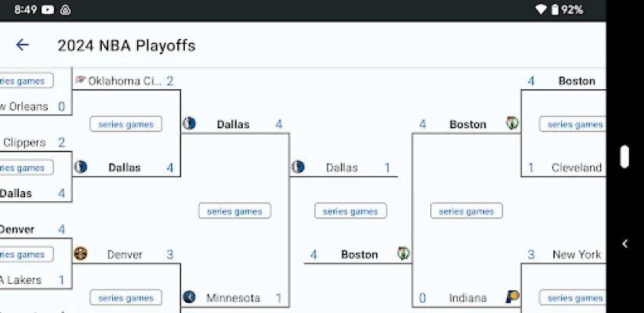Click the Indiana Pacers logo
The image size is (644, 313).
click(x=512, y=297)
